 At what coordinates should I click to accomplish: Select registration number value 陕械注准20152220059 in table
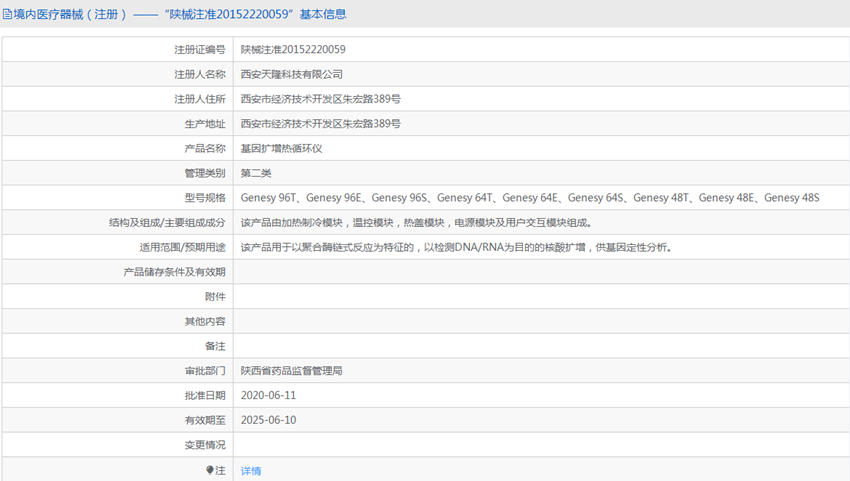click(293, 49)
